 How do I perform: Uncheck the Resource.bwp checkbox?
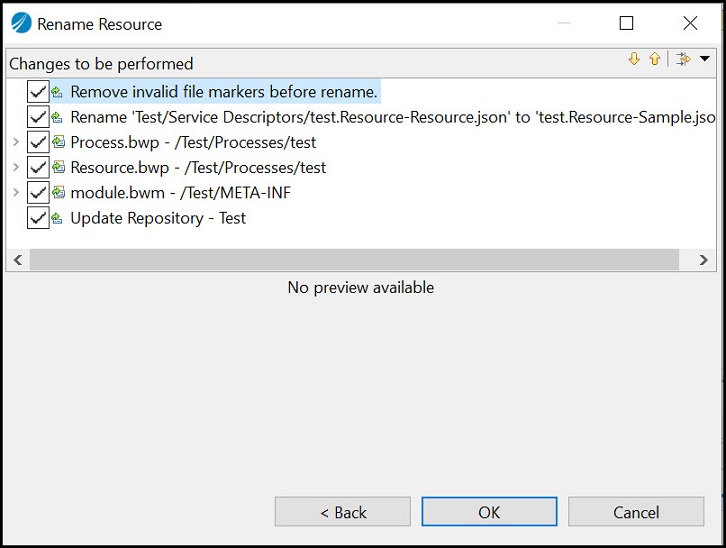(38, 167)
